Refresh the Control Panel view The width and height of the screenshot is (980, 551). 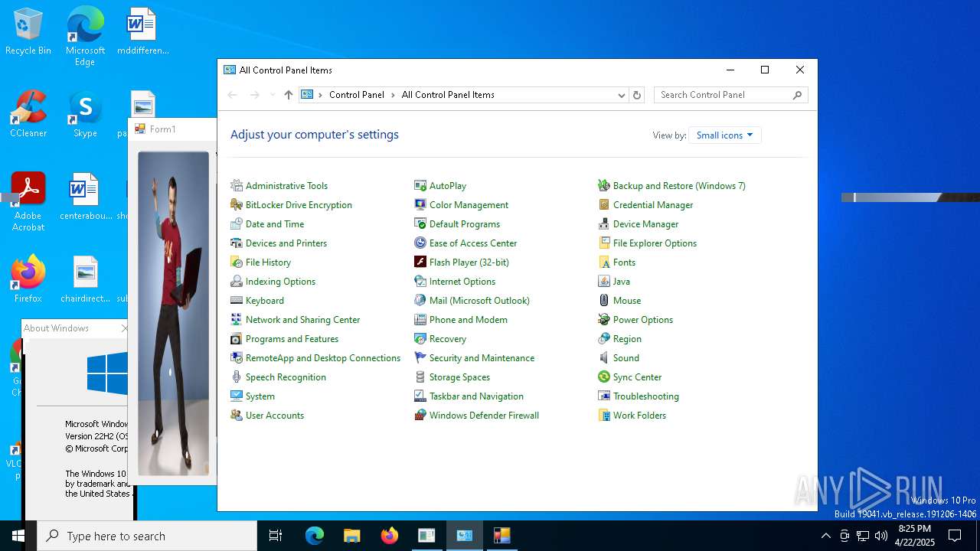click(x=637, y=95)
